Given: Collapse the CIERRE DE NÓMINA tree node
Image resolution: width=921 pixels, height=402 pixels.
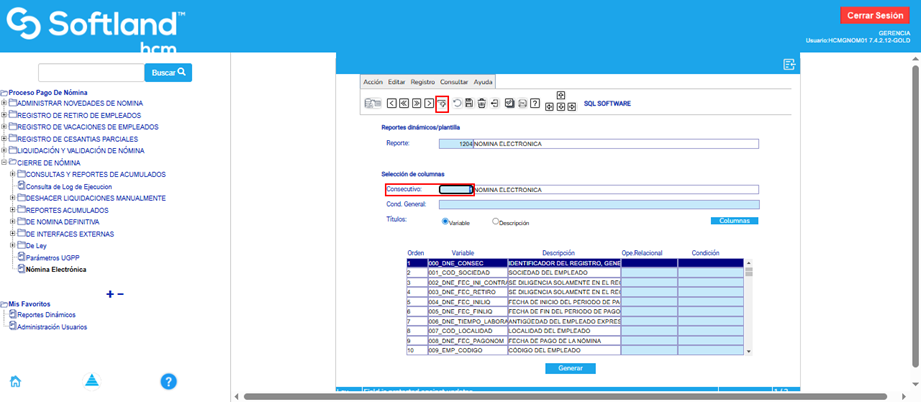Looking at the screenshot, I should 5,162.
